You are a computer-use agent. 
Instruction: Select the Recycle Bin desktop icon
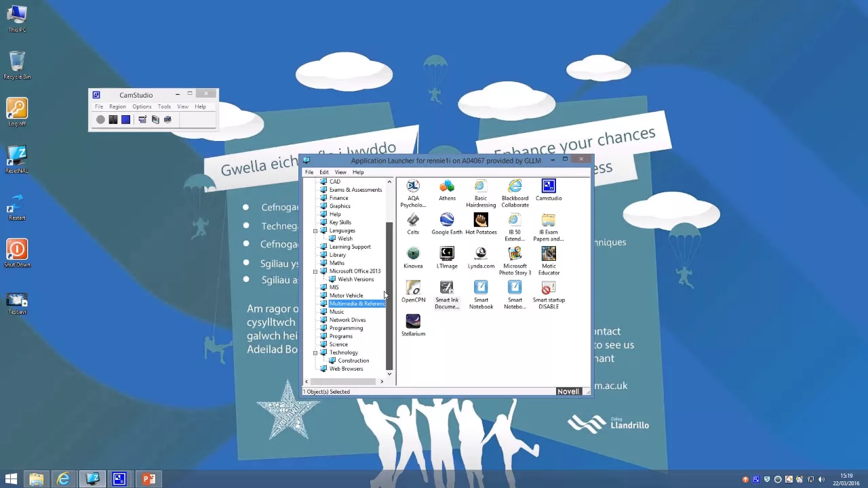(17, 66)
